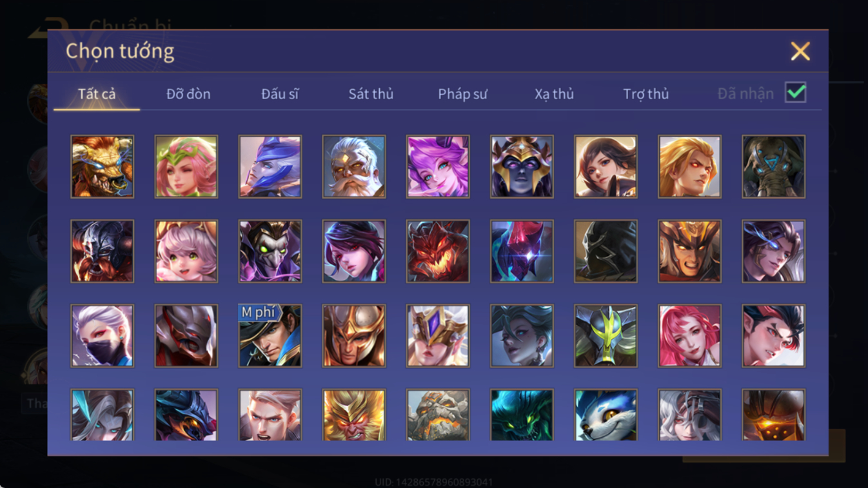Select the purple-haired elf girl hero

click(438, 166)
